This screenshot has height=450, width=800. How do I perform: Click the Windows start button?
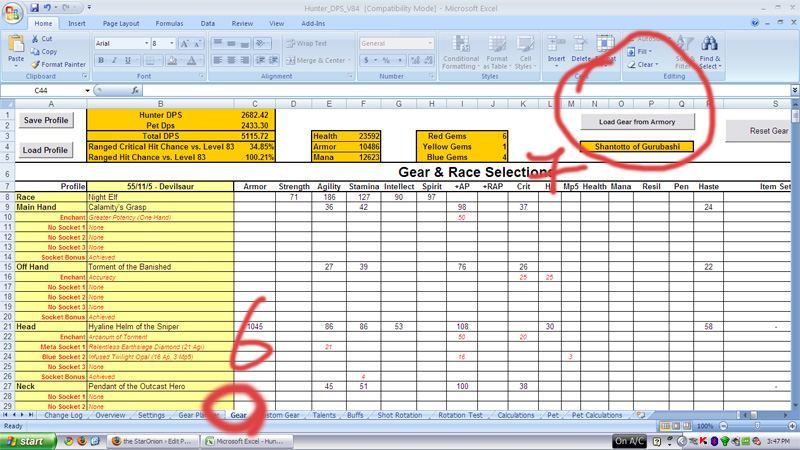(x=28, y=441)
